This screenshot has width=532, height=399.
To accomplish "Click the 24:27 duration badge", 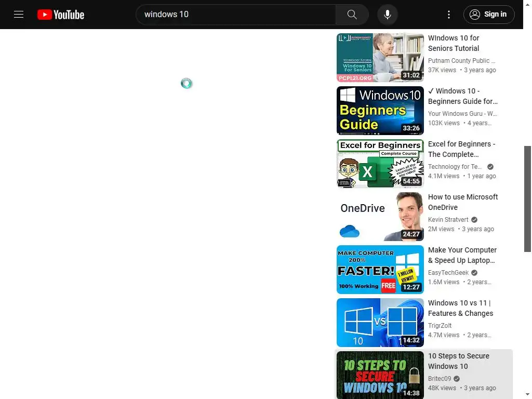I will click(x=411, y=234).
